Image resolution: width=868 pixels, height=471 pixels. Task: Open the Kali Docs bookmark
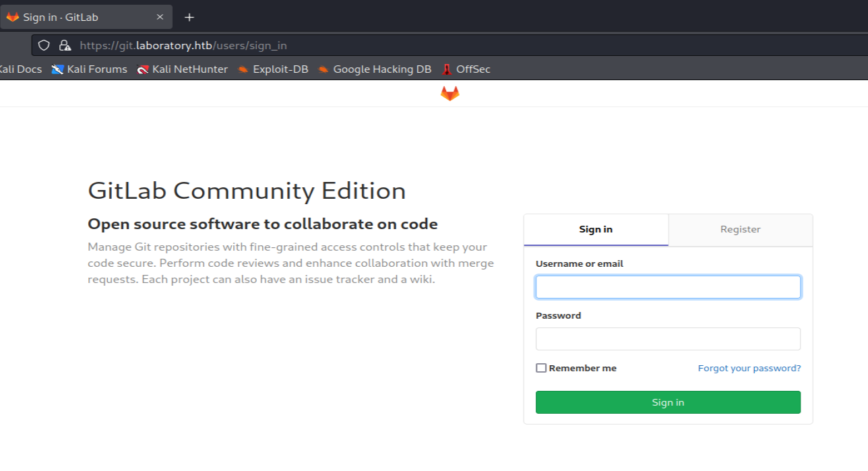(x=20, y=69)
